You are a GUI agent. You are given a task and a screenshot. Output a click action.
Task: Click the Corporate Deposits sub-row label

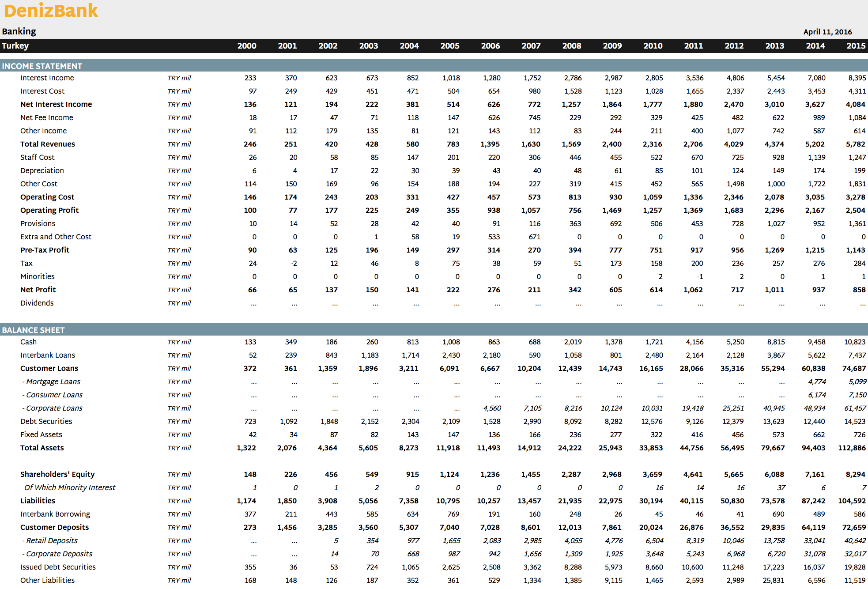pos(57,554)
